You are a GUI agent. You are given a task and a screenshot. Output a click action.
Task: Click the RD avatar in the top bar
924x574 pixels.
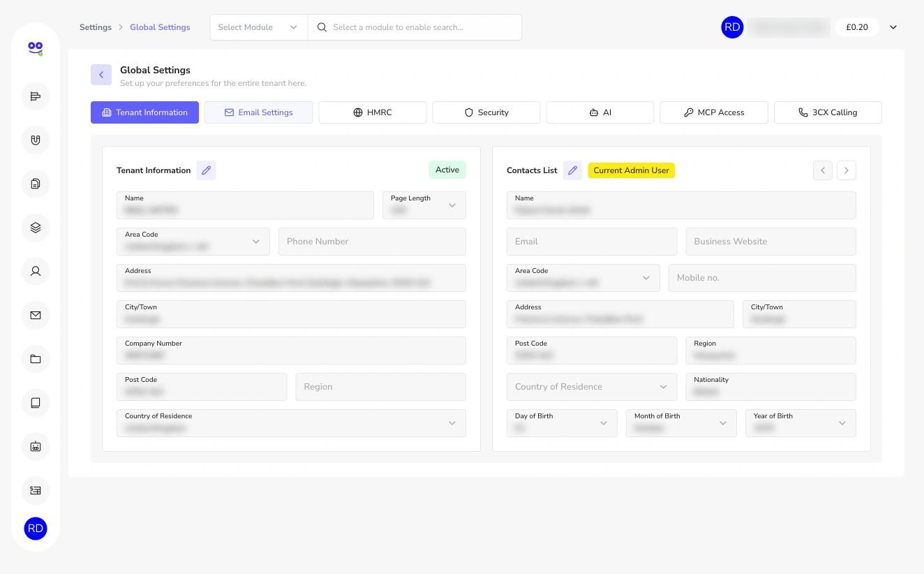[x=732, y=27]
